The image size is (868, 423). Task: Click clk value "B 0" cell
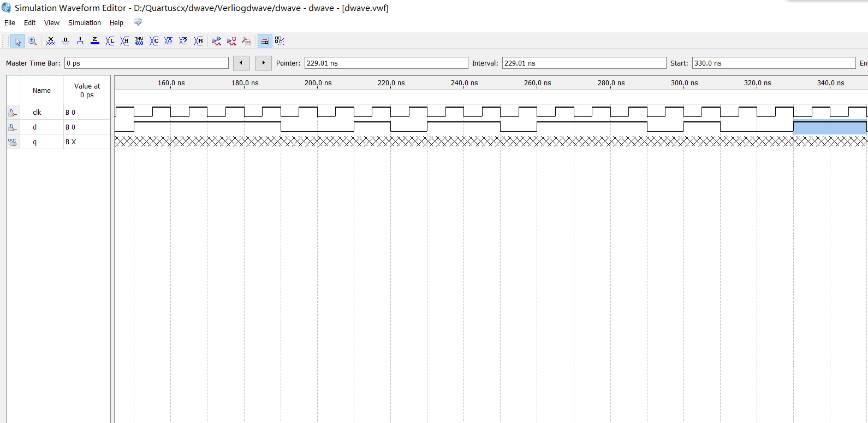click(87, 113)
